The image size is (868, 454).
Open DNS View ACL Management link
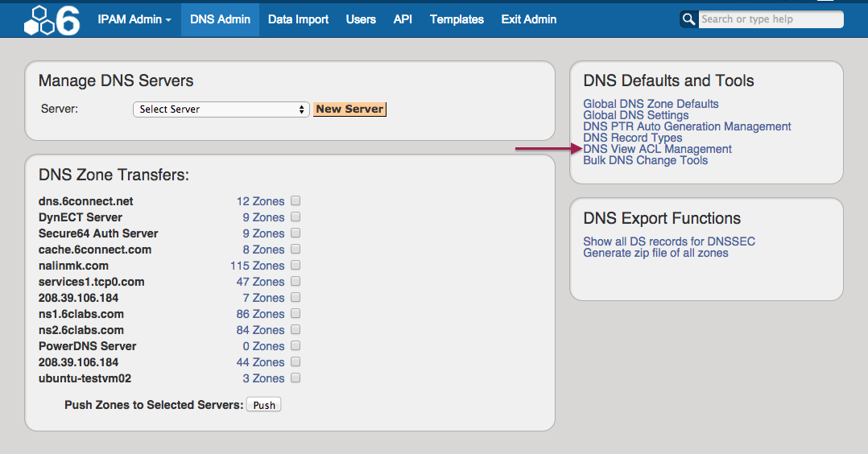tap(657, 149)
